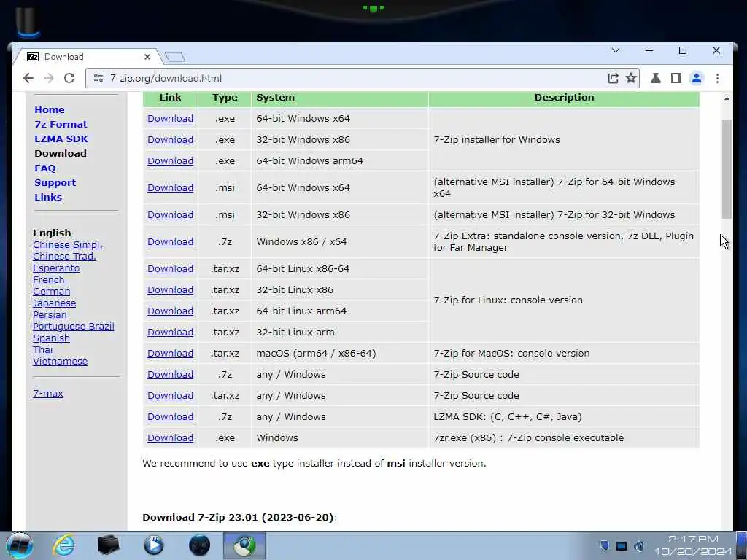747x560 pixels.
Task: Open the Support sidebar link
Action: point(55,183)
